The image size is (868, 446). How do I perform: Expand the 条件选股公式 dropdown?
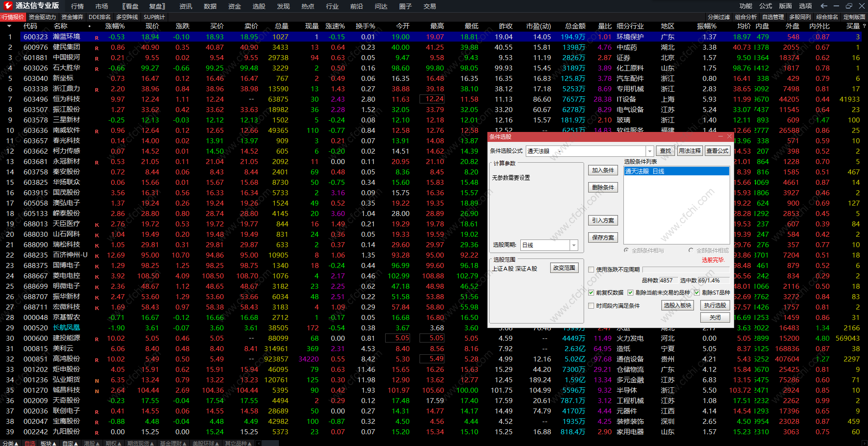(650, 151)
